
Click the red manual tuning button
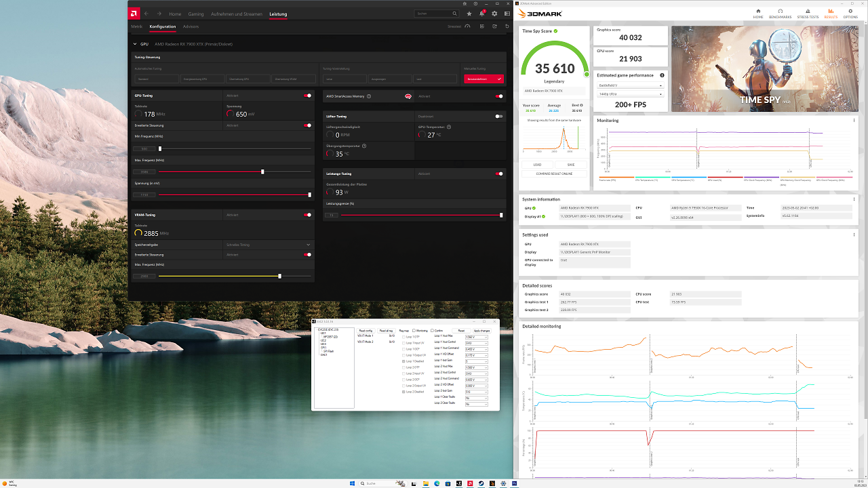tap(484, 79)
